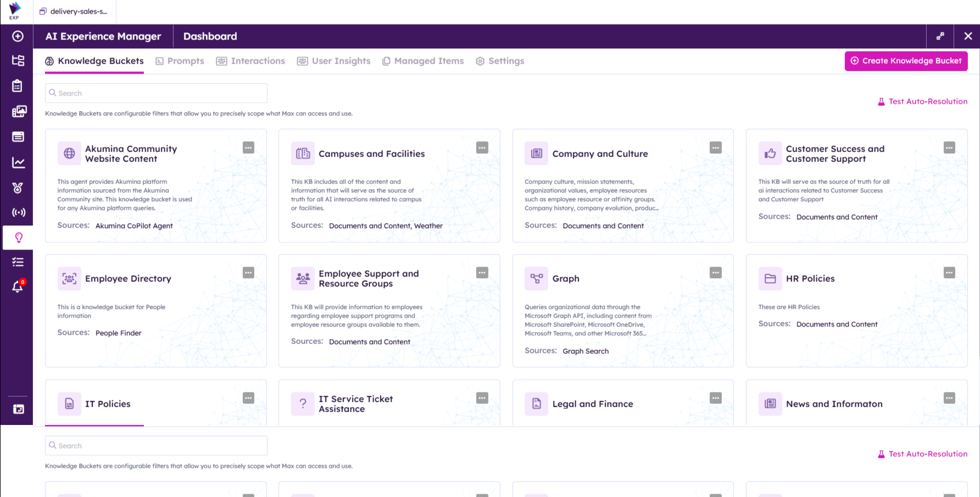Open the IT Policies card title

coord(108,404)
